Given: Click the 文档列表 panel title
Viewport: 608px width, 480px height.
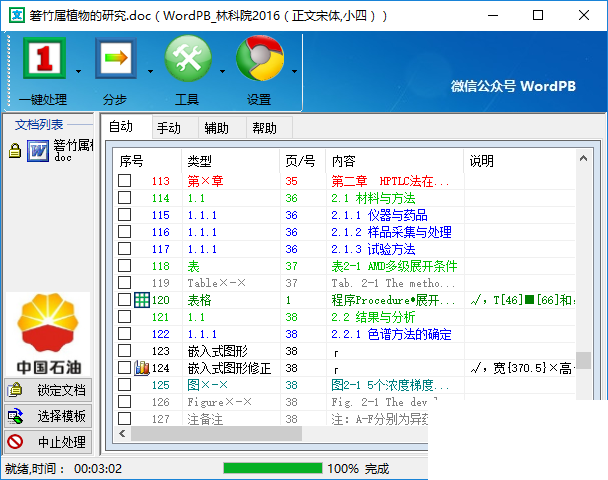Looking at the screenshot, I should (39, 124).
